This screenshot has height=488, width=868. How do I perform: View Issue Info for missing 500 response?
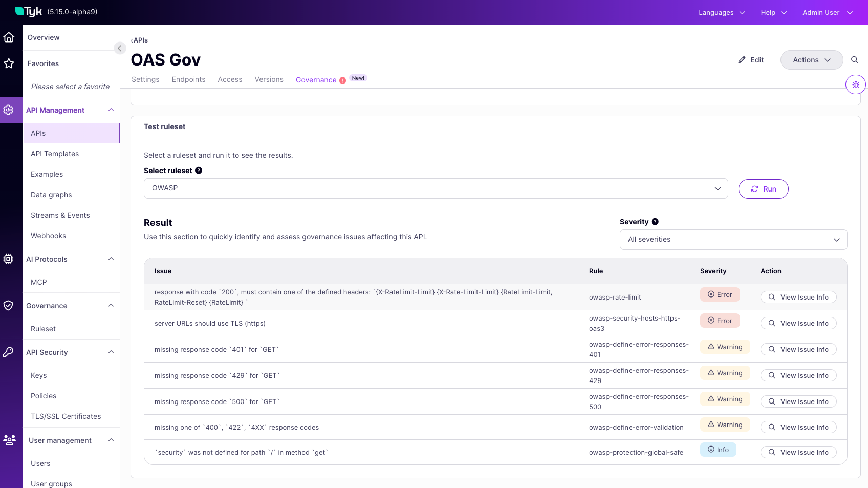tap(798, 401)
